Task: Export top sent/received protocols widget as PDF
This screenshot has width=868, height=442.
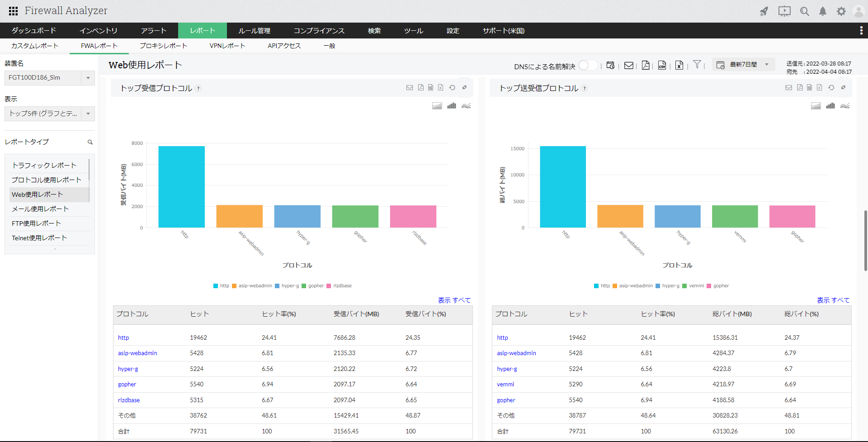Action: 800,88
